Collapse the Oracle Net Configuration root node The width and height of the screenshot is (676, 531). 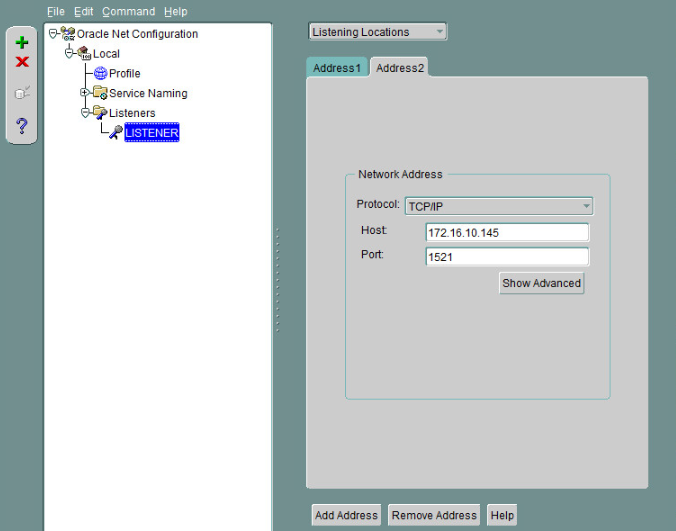(x=53, y=34)
